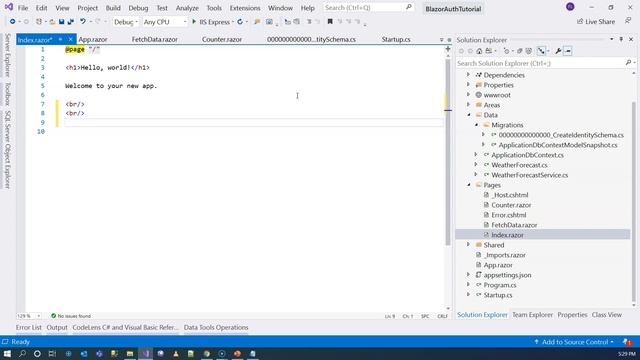Viewport: 640px width, 360px height.
Task: Click the notifications icon in the status bar
Action: [627, 342]
